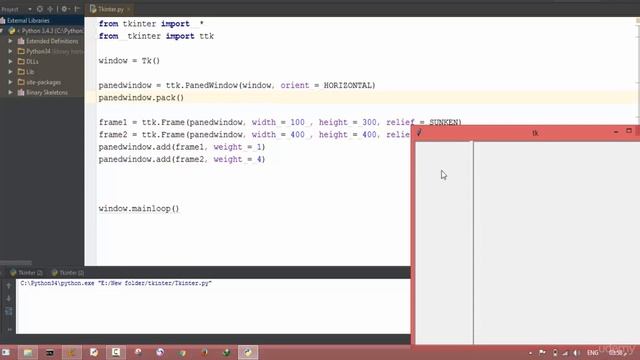Minimize the tk window
640x360 pixels.
pyautogui.click(x=616, y=132)
